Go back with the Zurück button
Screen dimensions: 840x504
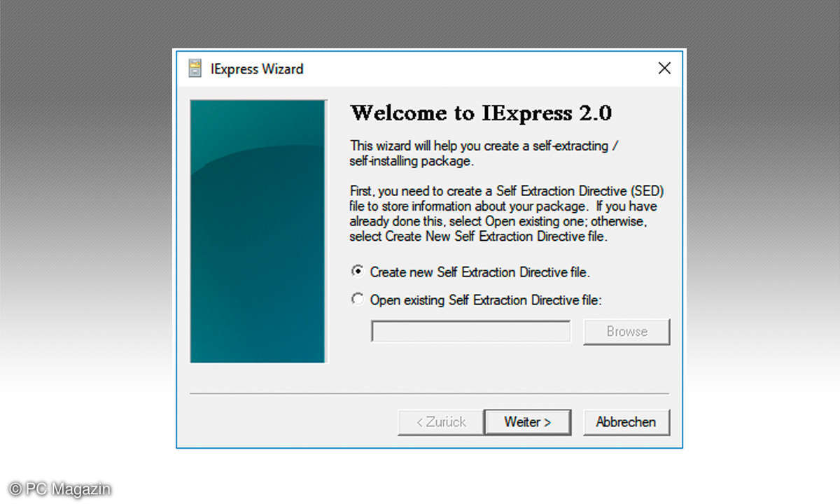[x=441, y=422]
